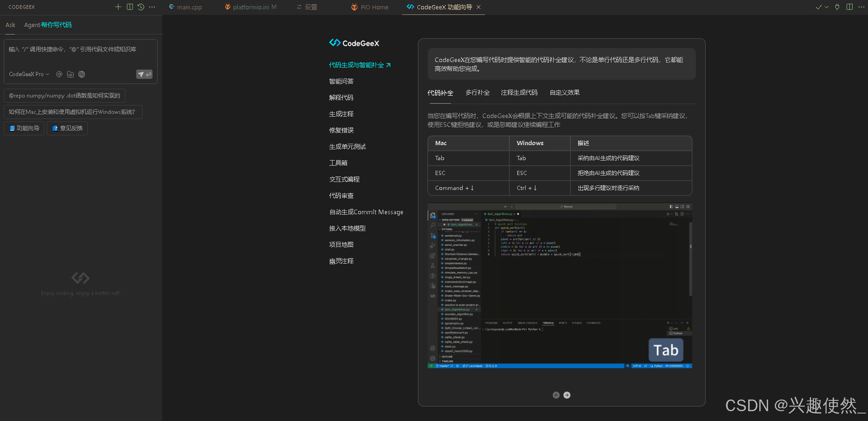Select 接入本地模型 in the guide menu
This screenshot has height=421, width=868.
click(347, 228)
